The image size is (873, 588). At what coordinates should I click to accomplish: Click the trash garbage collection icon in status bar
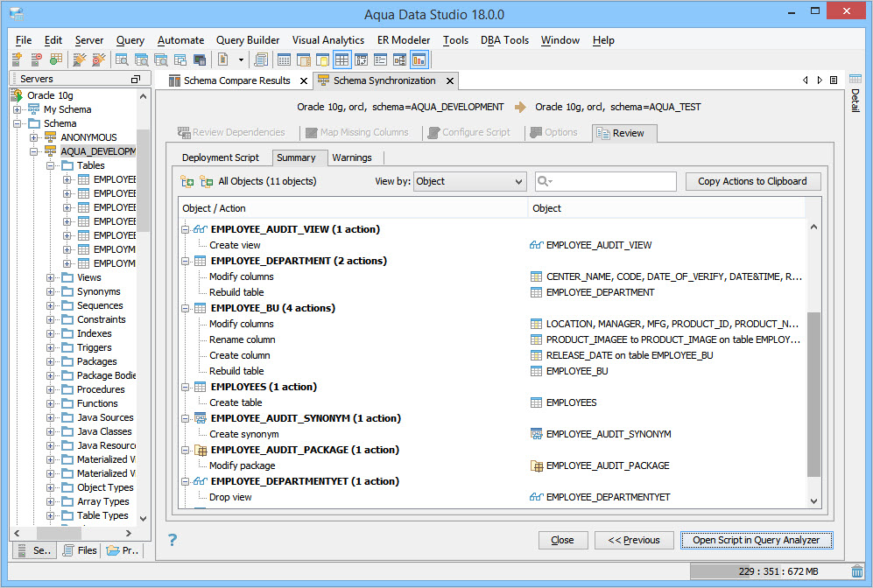[x=857, y=571]
